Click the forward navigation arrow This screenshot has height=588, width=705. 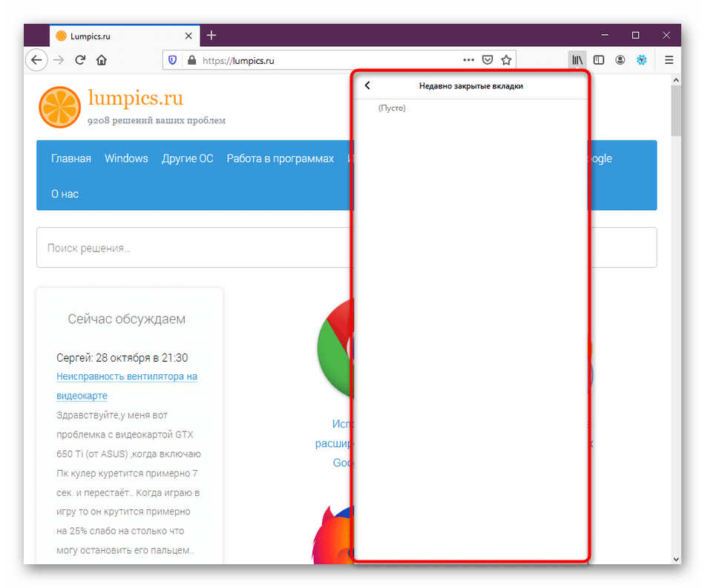tap(59, 60)
